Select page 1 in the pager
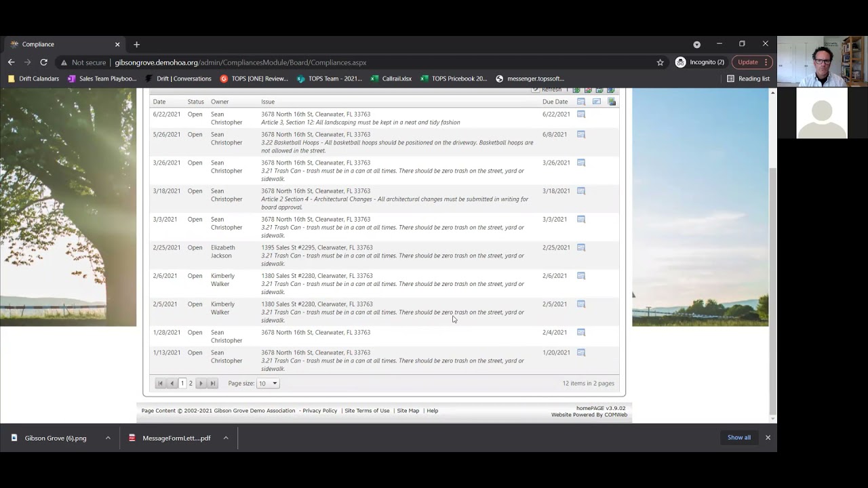 pyautogui.click(x=182, y=384)
